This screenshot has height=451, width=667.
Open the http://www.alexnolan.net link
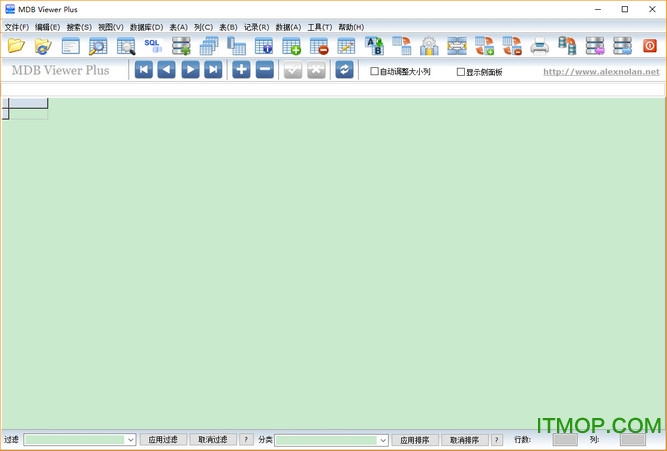point(601,71)
